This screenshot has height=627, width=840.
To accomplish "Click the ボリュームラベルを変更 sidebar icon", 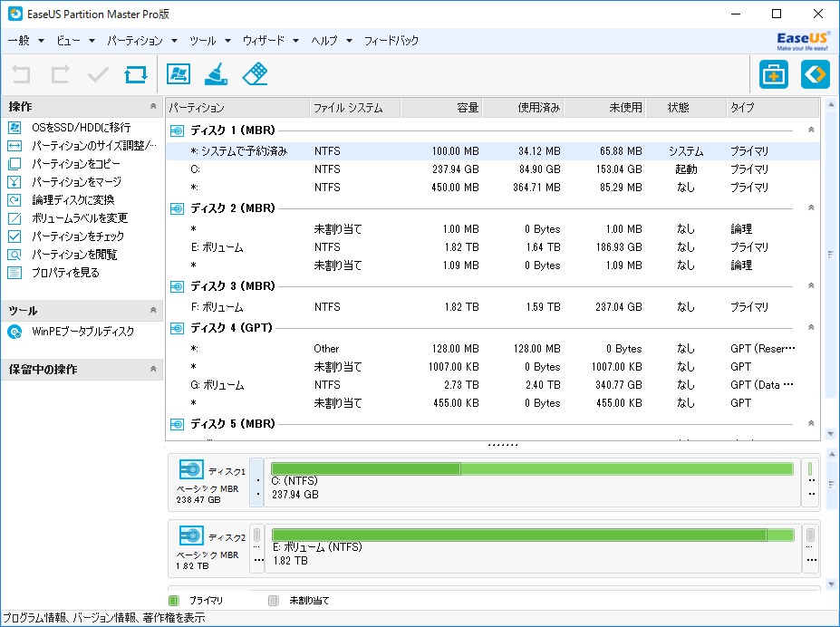I will pyautogui.click(x=14, y=218).
